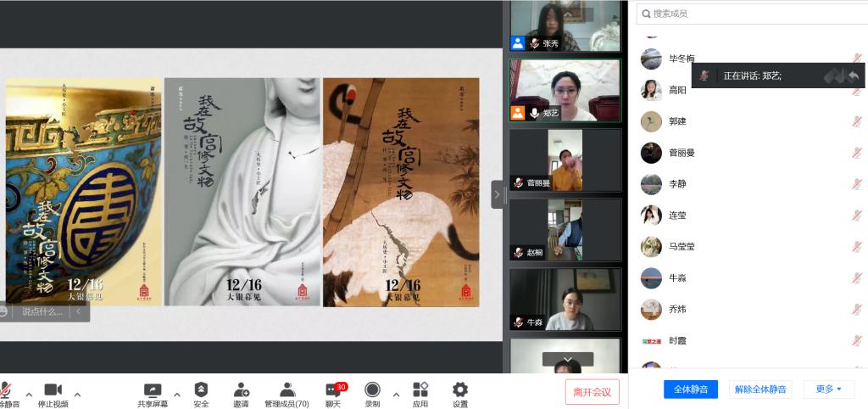Click the unmute microphone icon in toolbar
This screenshot has height=409, width=868.
point(6,389)
